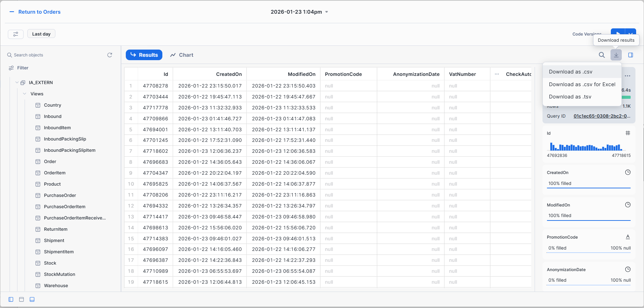This screenshot has width=644, height=308.
Task: Toggle the bottom results panel layout
Action: click(x=32, y=299)
